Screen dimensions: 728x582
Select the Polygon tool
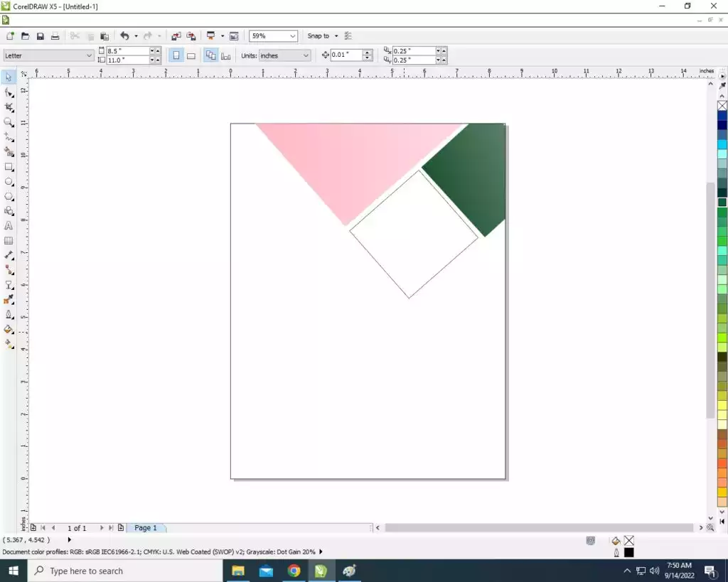9,197
